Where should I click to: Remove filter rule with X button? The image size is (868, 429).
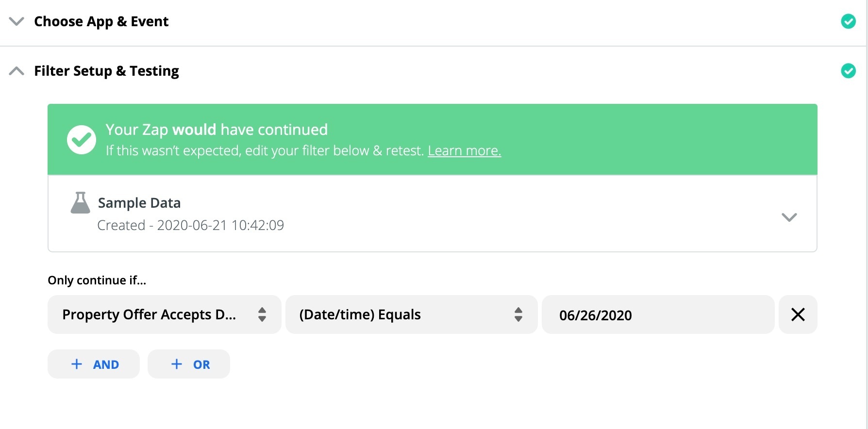pos(798,314)
